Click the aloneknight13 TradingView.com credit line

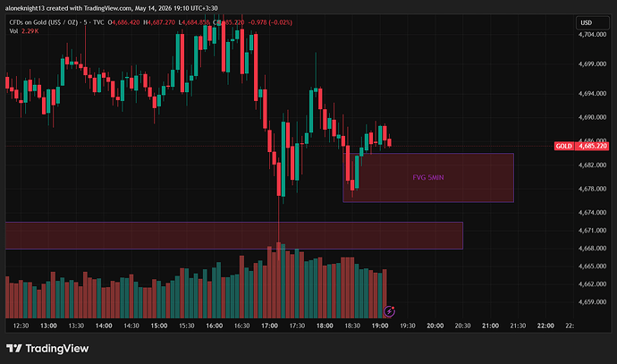[112, 8]
